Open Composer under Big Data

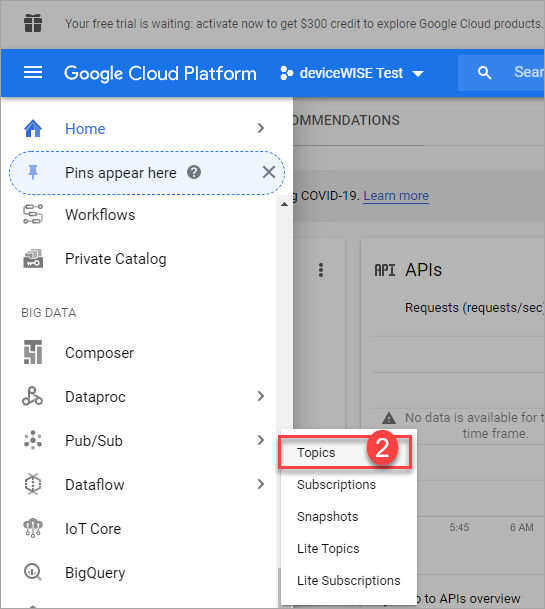pos(99,353)
